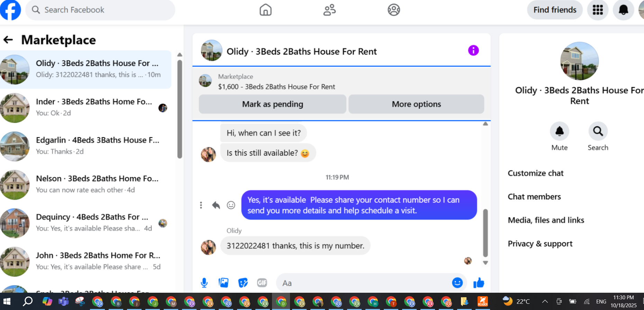Click the voice clip microphone icon
The width and height of the screenshot is (644, 310).
[204, 283]
